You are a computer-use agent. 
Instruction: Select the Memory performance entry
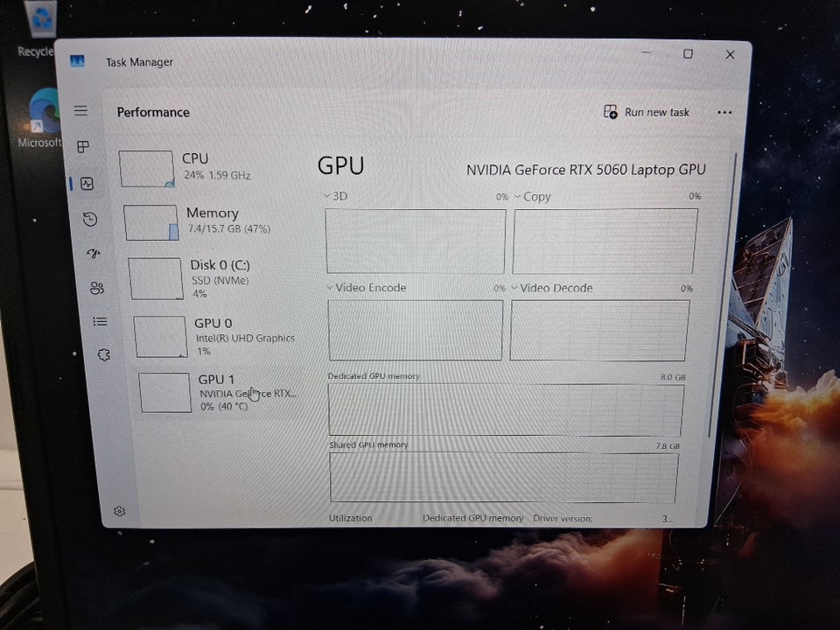[x=214, y=220]
